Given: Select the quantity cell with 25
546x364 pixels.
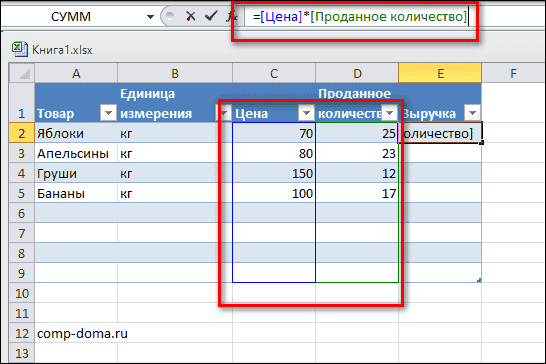Looking at the screenshot, I should tap(357, 133).
